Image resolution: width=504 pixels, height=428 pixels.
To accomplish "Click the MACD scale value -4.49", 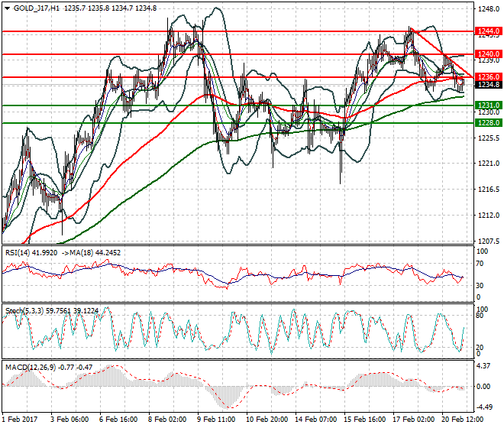I will (x=484, y=407).
